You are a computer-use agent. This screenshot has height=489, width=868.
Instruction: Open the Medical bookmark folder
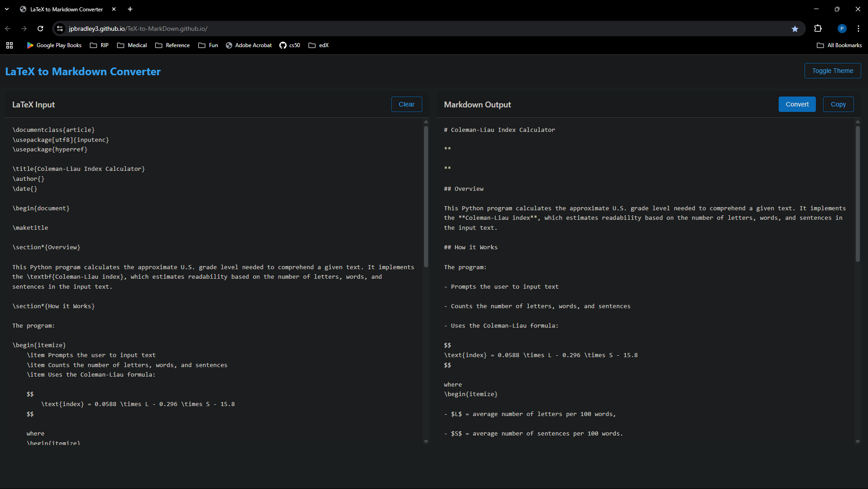click(x=132, y=45)
